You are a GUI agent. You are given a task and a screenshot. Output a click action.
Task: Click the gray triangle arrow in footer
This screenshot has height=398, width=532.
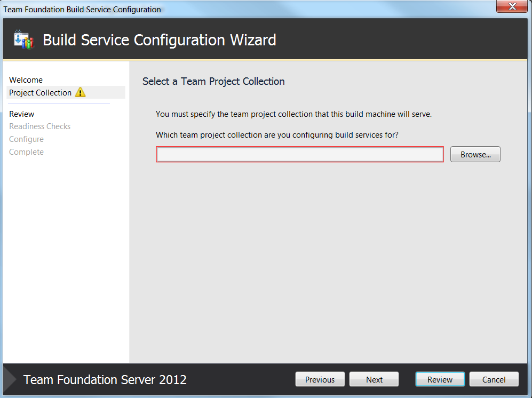click(10, 379)
